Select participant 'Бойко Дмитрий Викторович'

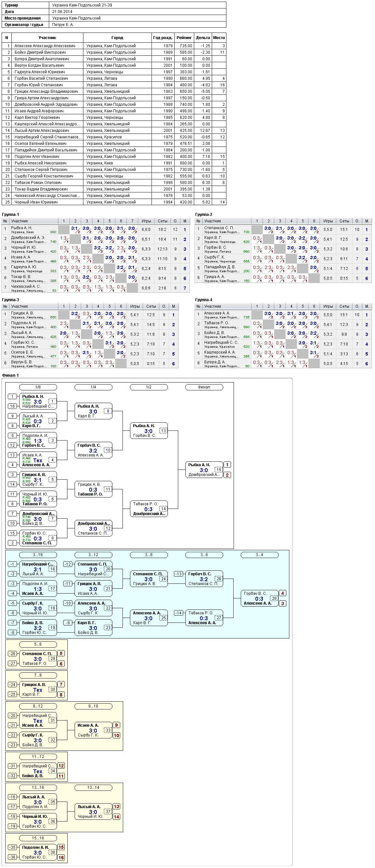[x=40, y=52]
